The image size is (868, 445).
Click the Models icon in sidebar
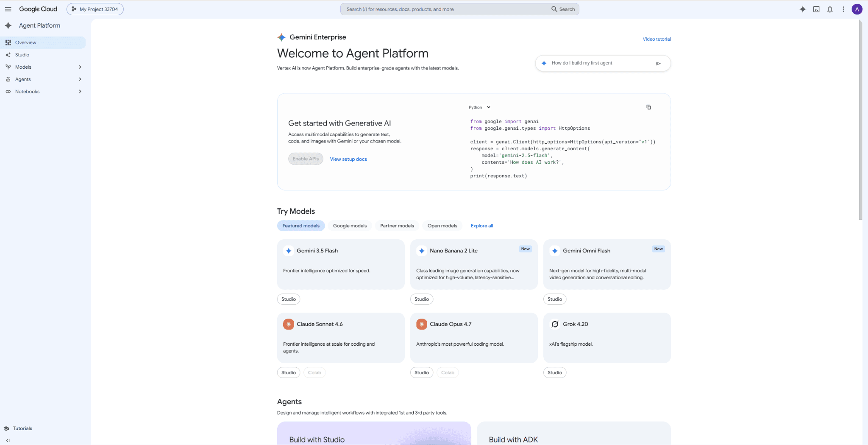8,67
